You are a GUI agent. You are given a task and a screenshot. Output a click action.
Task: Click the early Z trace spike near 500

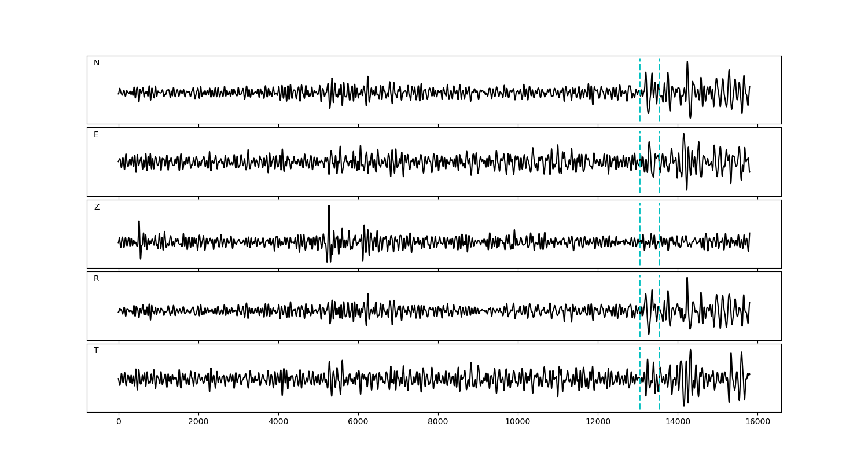(139, 222)
